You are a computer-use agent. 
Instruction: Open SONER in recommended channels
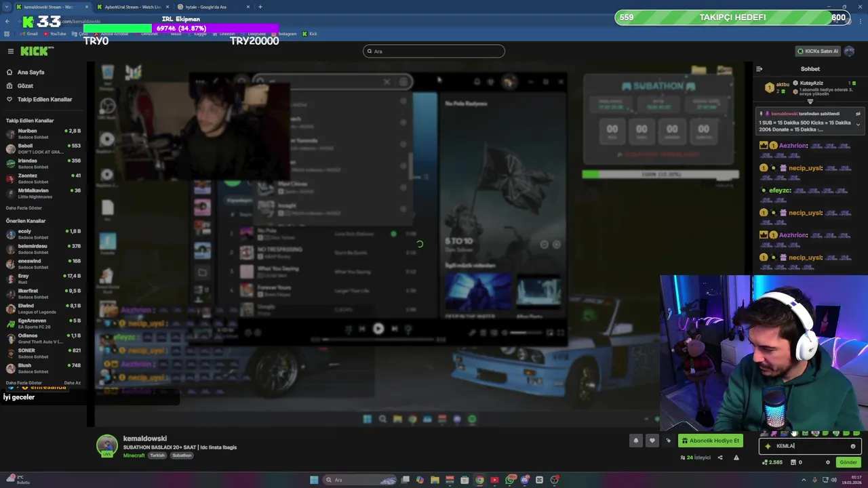click(x=43, y=353)
